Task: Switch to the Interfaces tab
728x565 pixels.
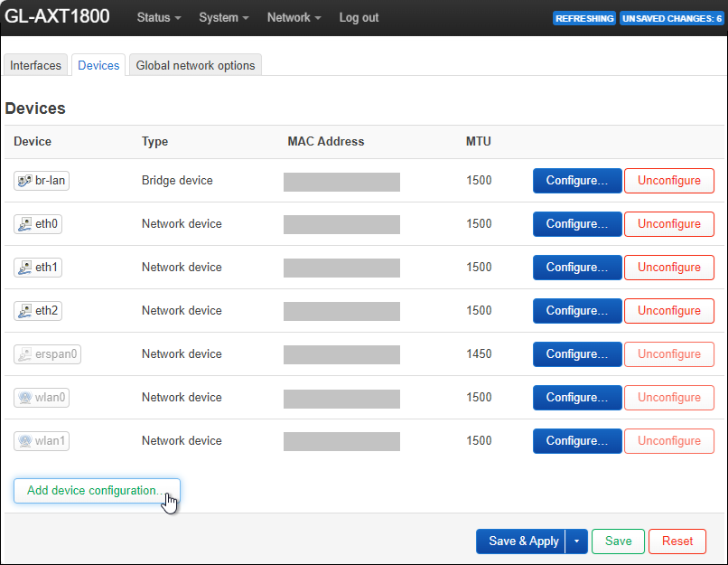Action: [x=35, y=65]
